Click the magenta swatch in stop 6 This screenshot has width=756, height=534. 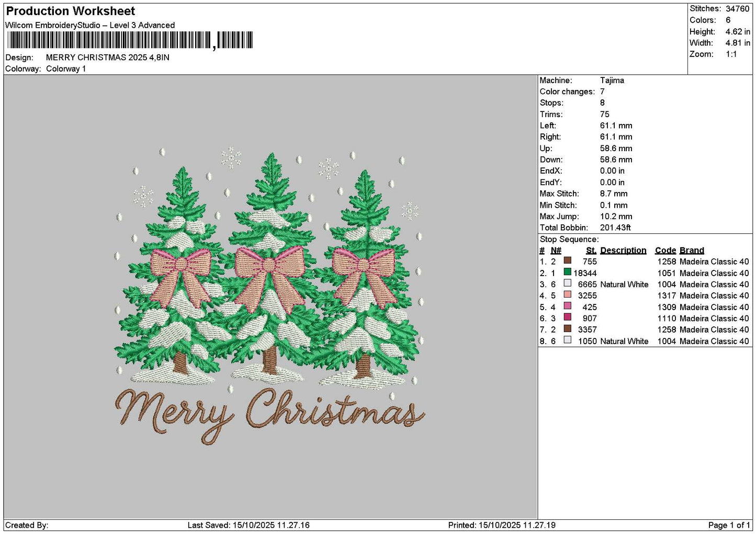(567, 317)
